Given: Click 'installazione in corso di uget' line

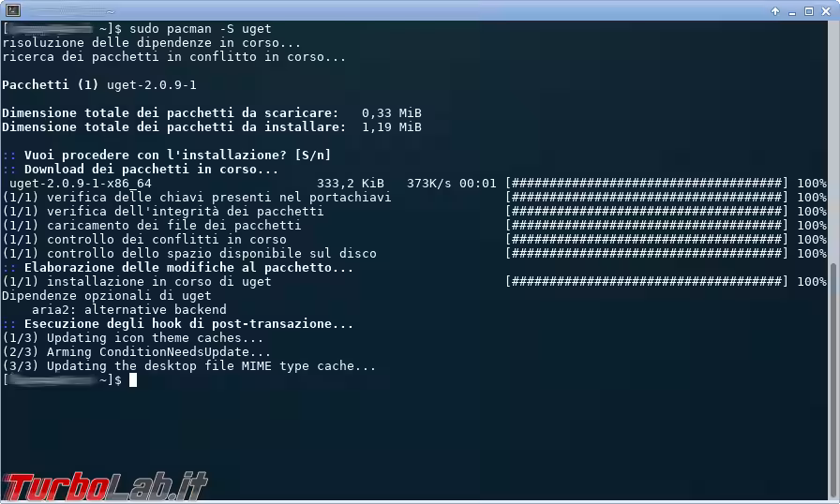Looking at the screenshot, I should tap(137, 281).
